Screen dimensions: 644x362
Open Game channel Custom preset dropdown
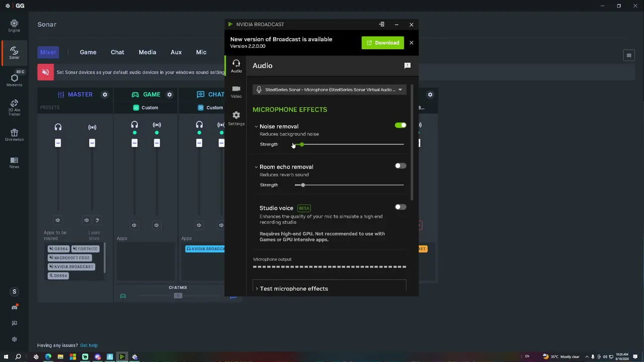pyautogui.click(x=146, y=108)
